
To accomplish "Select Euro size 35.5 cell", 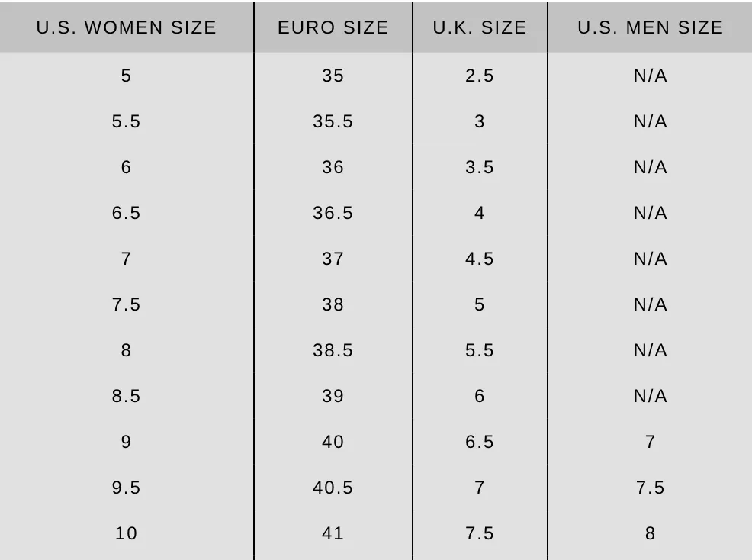I will pyautogui.click(x=333, y=121).
